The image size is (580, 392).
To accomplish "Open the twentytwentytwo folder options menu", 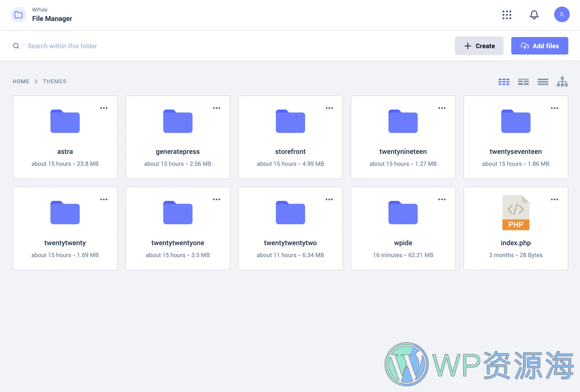I will pos(329,199).
